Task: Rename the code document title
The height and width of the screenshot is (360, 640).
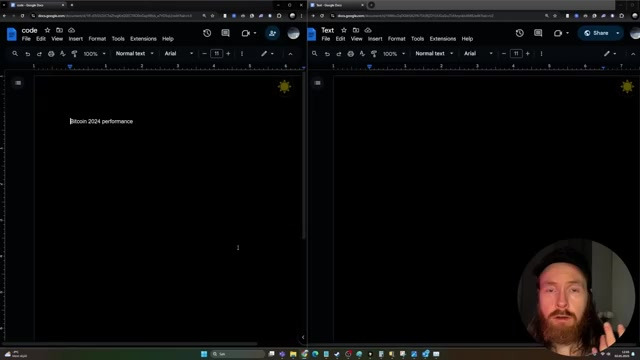Action: coord(29,30)
